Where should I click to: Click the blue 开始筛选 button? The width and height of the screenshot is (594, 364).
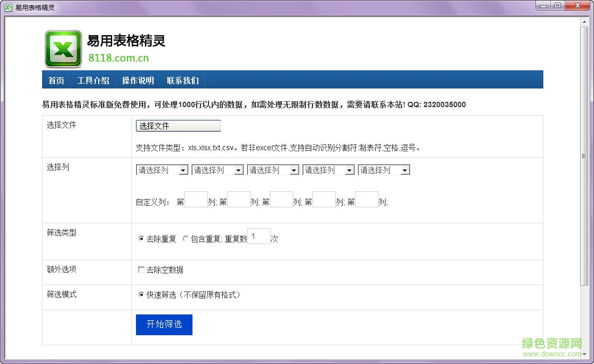(x=164, y=325)
